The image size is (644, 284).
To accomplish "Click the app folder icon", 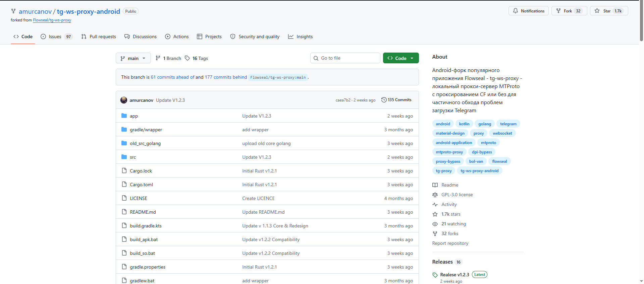I will coord(124,116).
